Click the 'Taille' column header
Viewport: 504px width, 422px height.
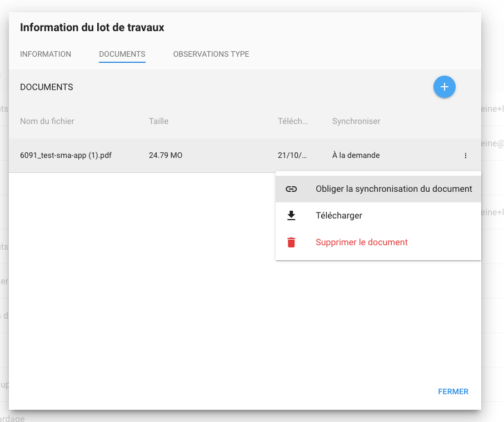point(158,121)
